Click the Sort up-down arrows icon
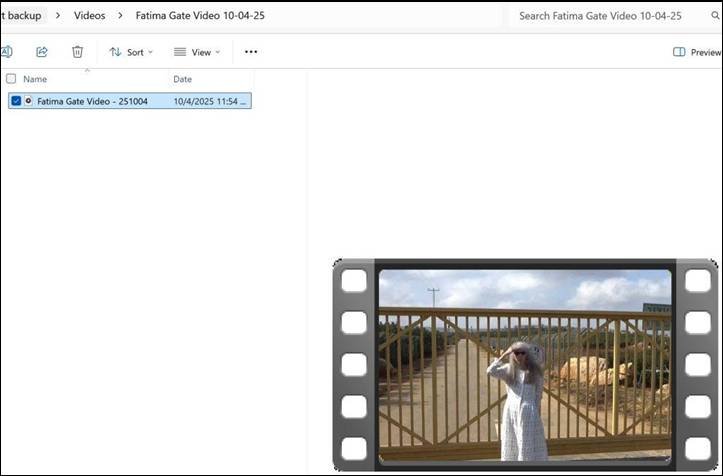Image resolution: width=723 pixels, height=476 pixels. point(115,52)
